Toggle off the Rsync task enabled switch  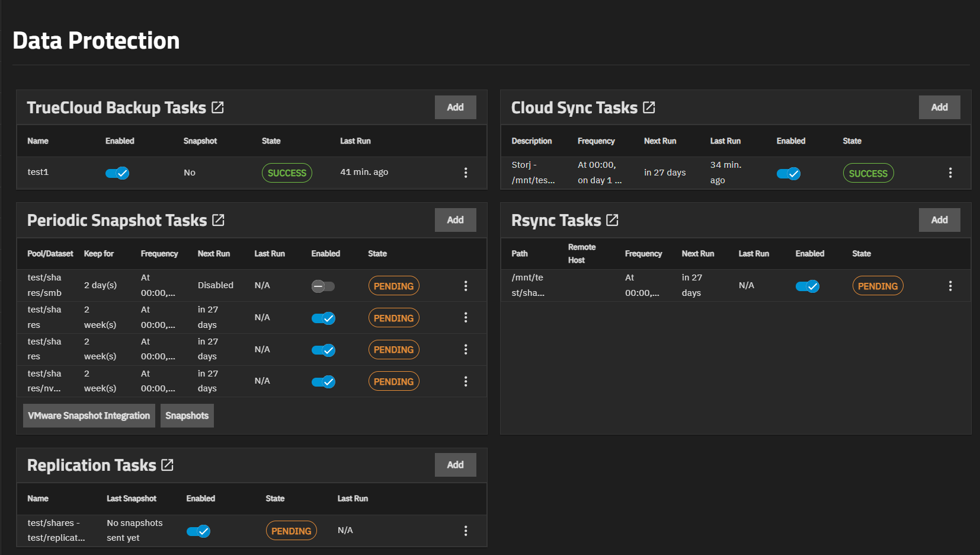coord(807,286)
